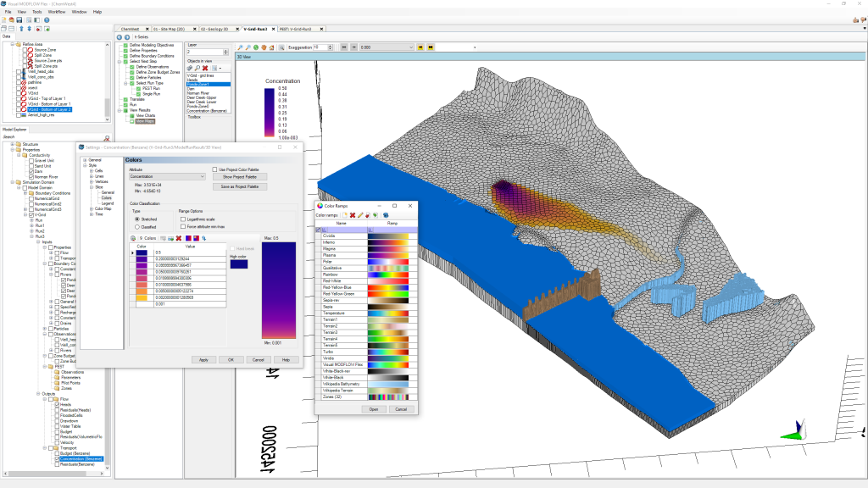Click the Apply button in Settings
The width and height of the screenshot is (868, 488).
203,359
